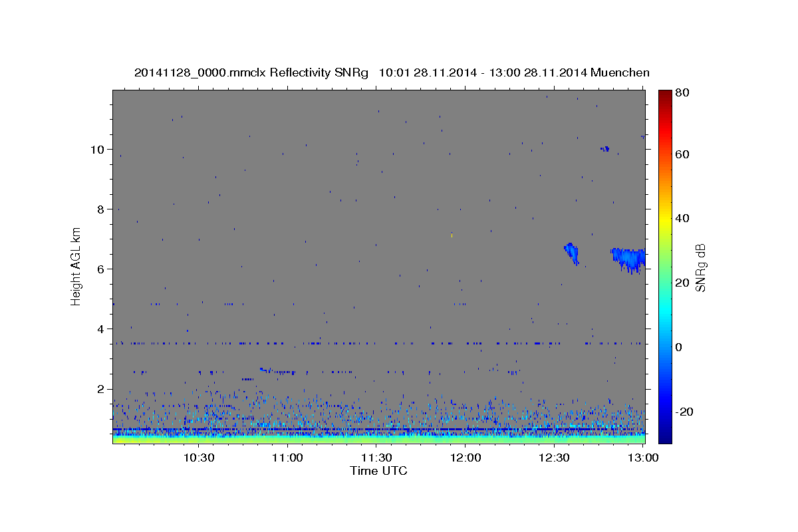The height and width of the screenshot is (532, 798).
Task: Click the small blue cloud echo near 12:35
Action: (571, 253)
